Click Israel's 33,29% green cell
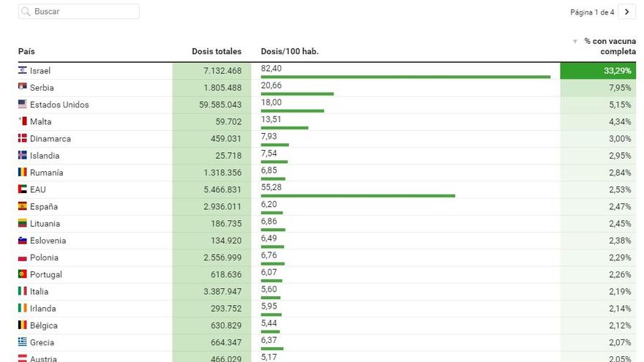This screenshot has height=362, width=644. tap(598, 71)
